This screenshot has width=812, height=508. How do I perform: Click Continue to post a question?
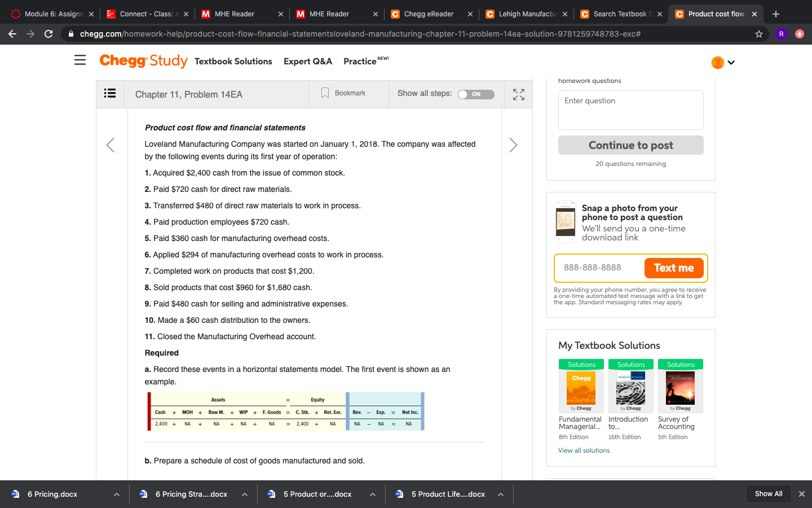pyautogui.click(x=630, y=144)
